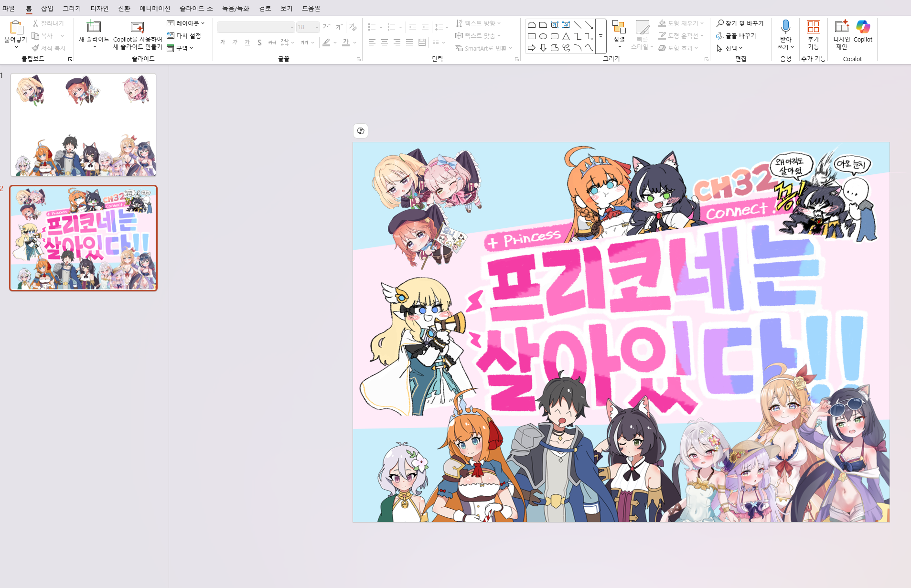
Task: Open 도형 효과 shape effects
Action: [678, 48]
